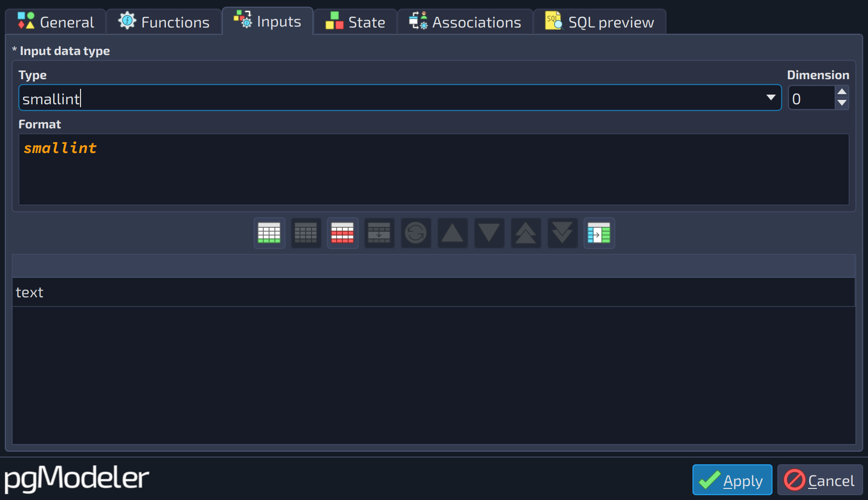Click the Cancel button
This screenshot has width=868, height=500.
point(820,480)
